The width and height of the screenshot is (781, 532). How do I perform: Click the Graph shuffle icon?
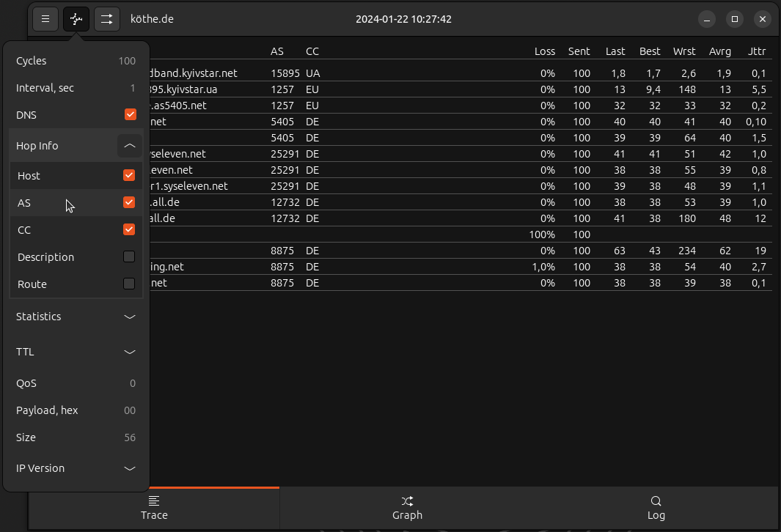407,500
